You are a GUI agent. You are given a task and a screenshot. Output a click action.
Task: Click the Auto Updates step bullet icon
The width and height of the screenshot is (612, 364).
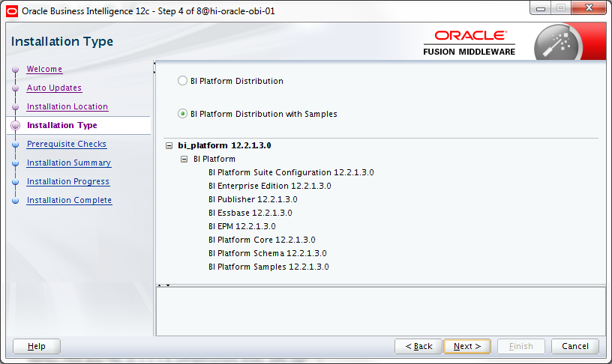click(x=15, y=88)
